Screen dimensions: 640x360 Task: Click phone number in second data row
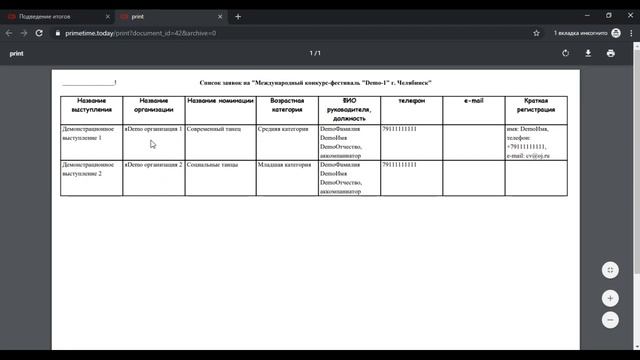tap(400, 165)
